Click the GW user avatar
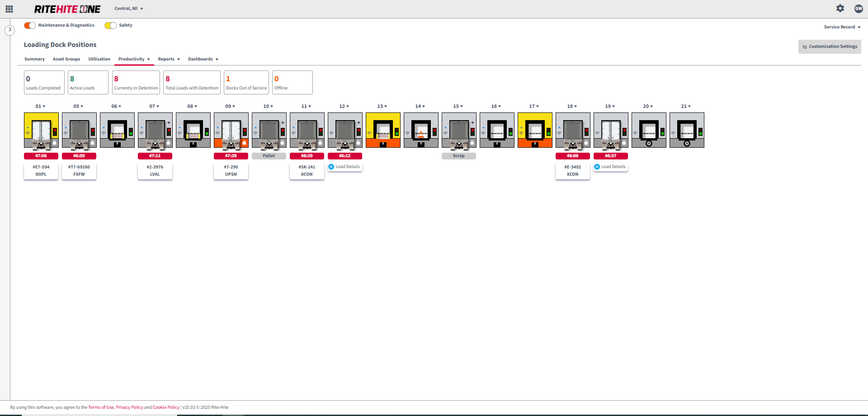Screen dimensions: 868x416 pos(859,9)
